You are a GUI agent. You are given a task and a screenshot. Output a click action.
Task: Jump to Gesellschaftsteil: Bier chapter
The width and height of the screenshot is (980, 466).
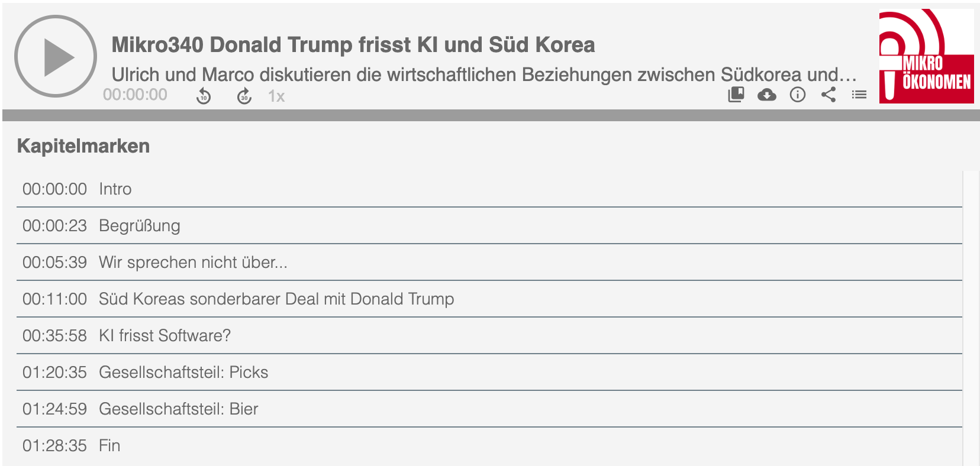click(x=489, y=409)
